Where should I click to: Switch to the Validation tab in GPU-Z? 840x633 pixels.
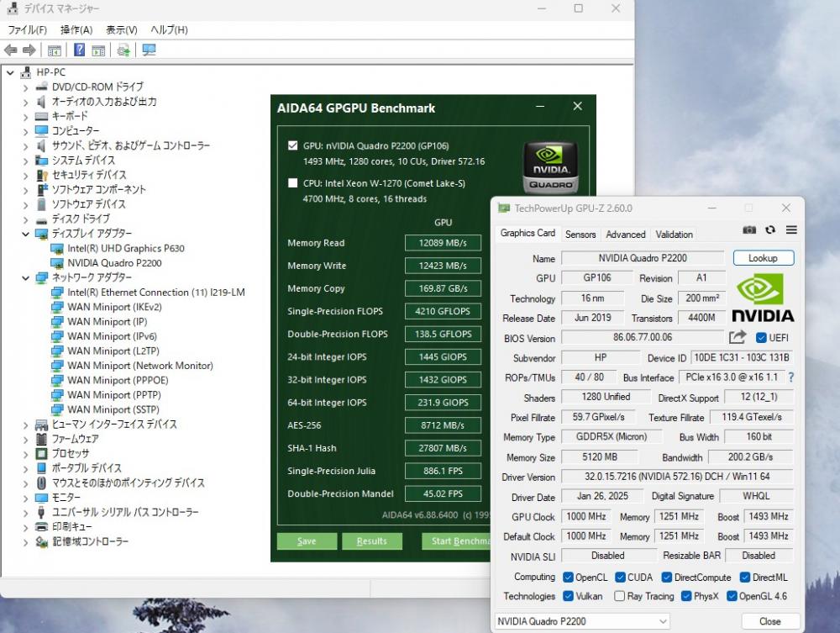pyautogui.click(x=674, y=235)
